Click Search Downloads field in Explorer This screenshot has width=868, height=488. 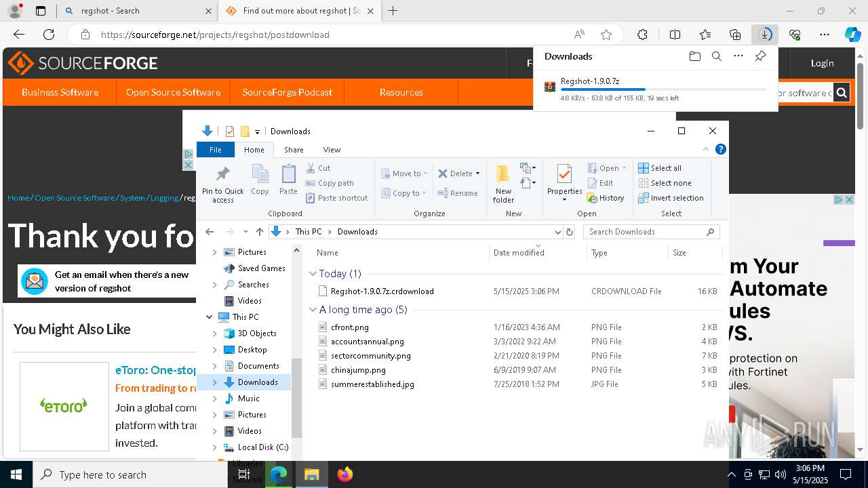coord(651,232)
